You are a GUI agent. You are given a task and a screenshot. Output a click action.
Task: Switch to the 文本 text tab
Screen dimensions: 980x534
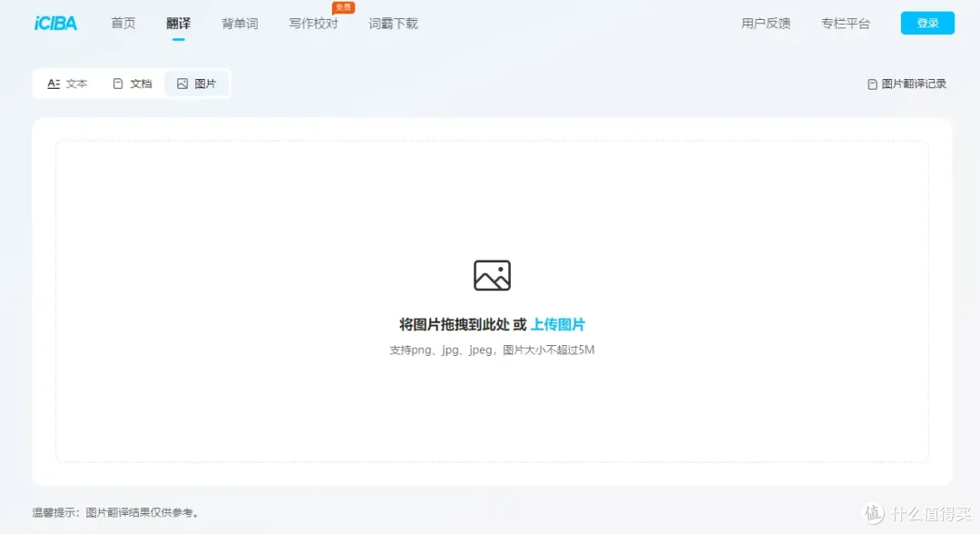tap(67, 84)
